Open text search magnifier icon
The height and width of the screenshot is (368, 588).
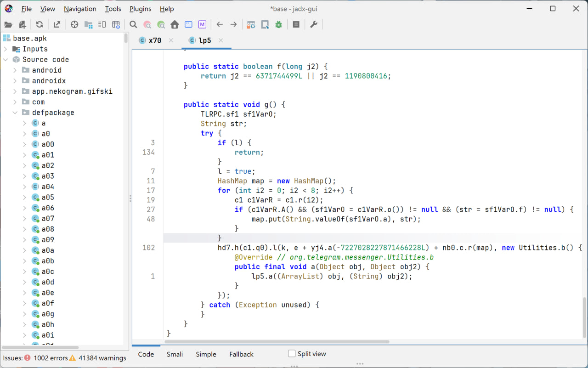point(133,25)
